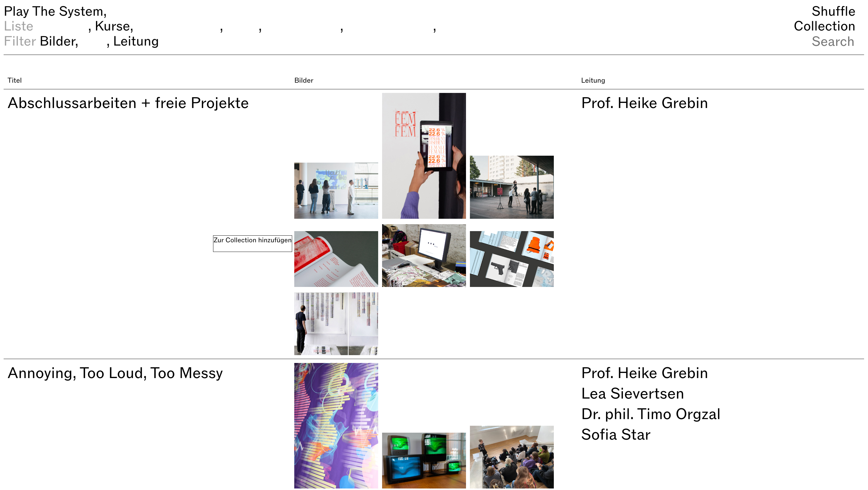
Task: Shuffle the listing
Action: pos(833,11)
